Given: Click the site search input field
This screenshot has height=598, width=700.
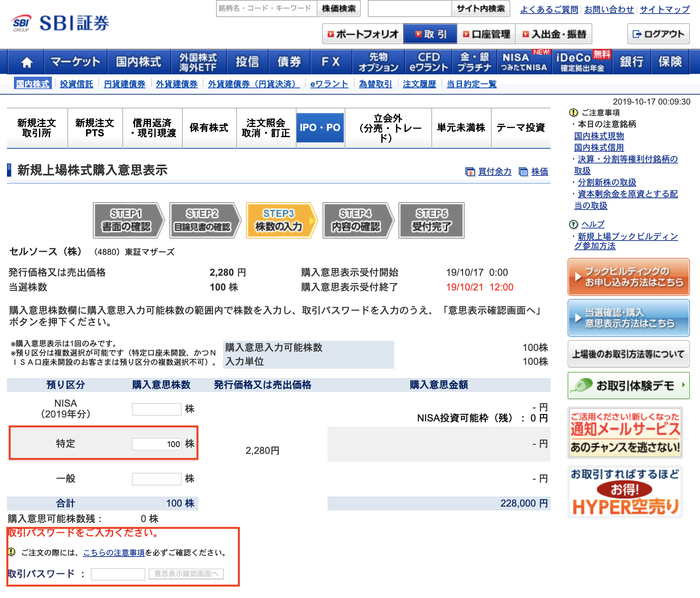Looking at the screenshot, I should tap(410, 9).
